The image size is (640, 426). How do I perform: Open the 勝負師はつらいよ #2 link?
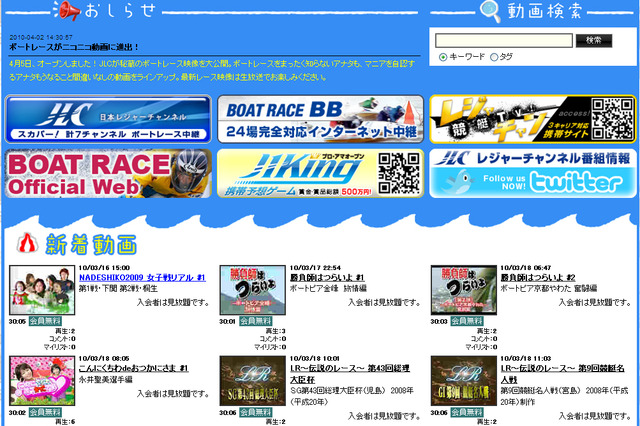(x=538, y=277)
